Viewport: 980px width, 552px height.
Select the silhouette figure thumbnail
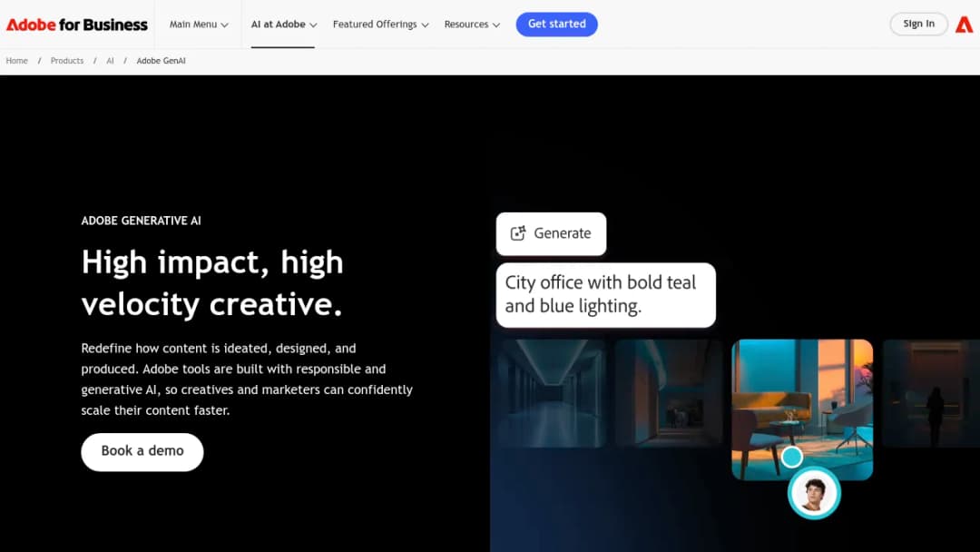click(x=931, y=393)
